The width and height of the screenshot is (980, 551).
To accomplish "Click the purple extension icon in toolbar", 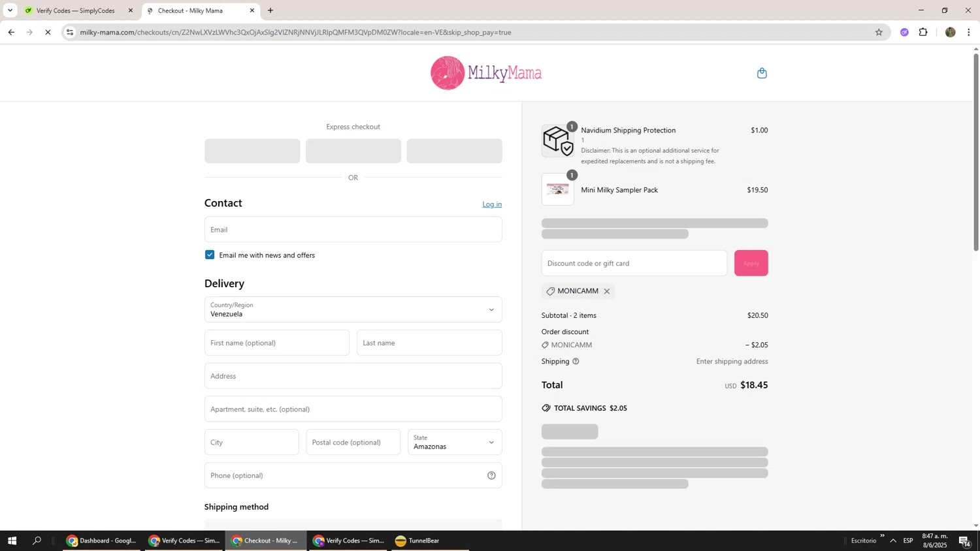I will [x=904, y=32].
